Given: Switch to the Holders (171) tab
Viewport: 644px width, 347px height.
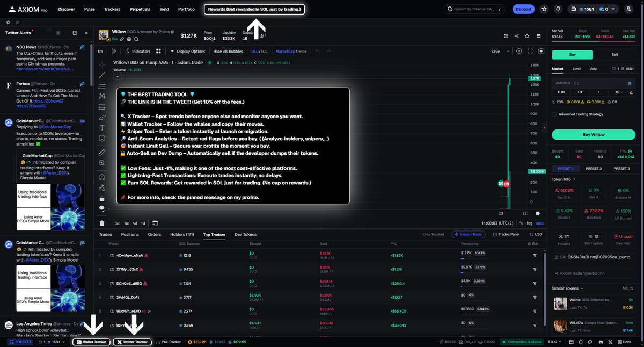Looking at the screenshot, I should [182, 234].
